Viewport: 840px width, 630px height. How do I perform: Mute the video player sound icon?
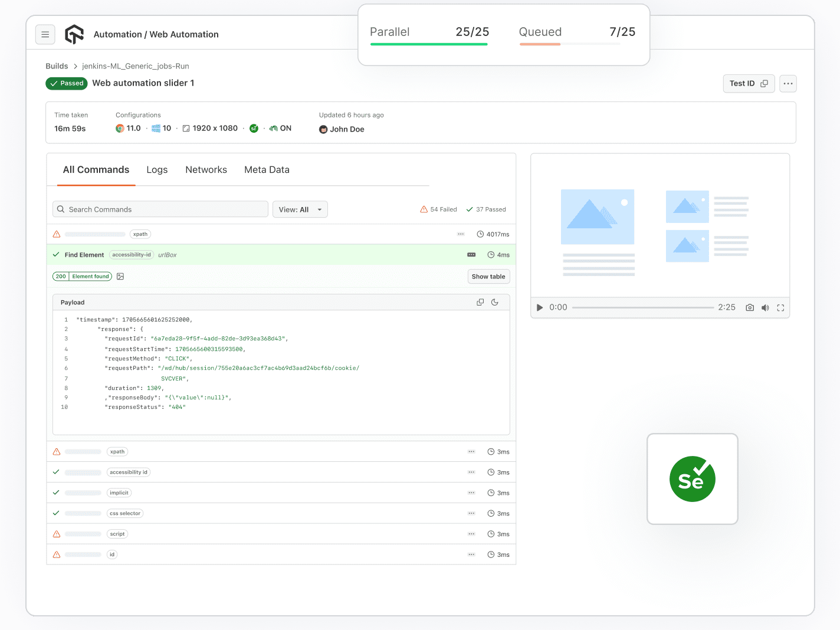(x=765, y=307)
